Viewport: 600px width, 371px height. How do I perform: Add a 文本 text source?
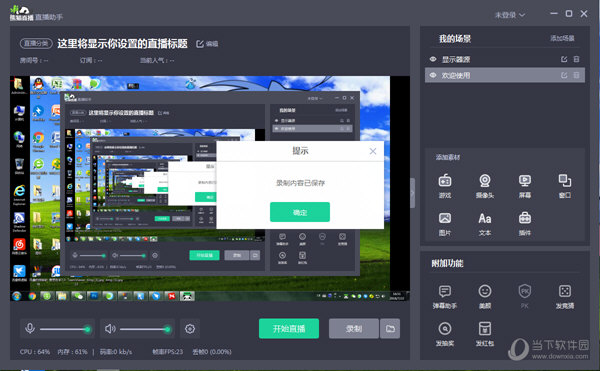coord(485,224)
